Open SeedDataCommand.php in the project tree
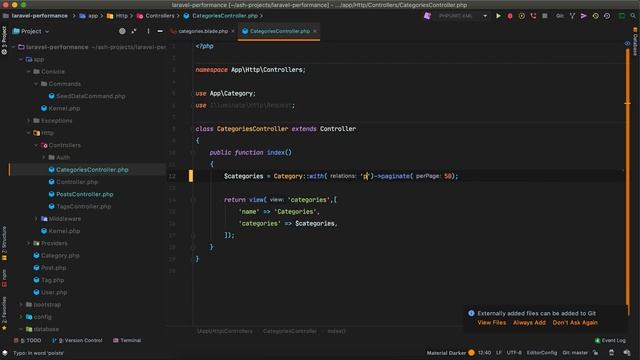The image size is (640, 360). 90,96
